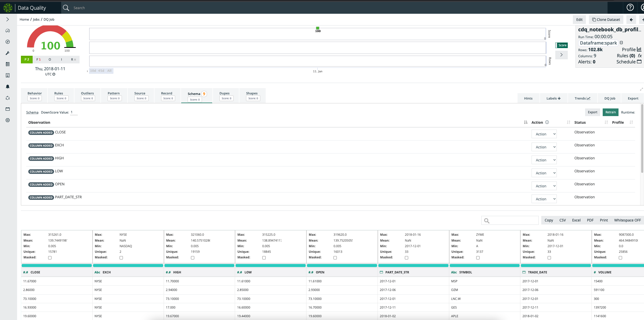Click the database icon beside Dataframe:spark
This screenshot has width=644, height=320.
(621, 43)
